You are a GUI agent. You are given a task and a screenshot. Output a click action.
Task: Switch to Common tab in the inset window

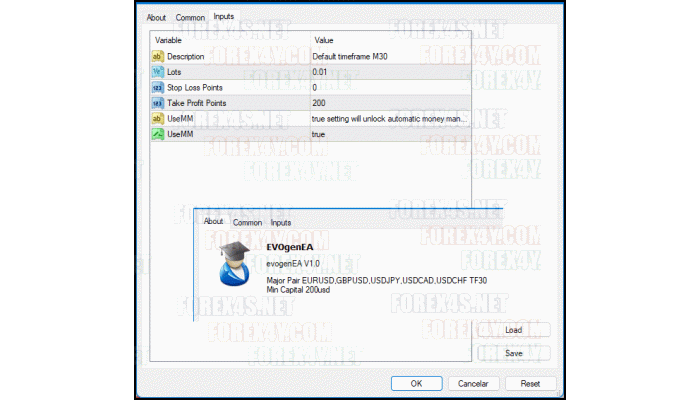click(x=247, y=222)
